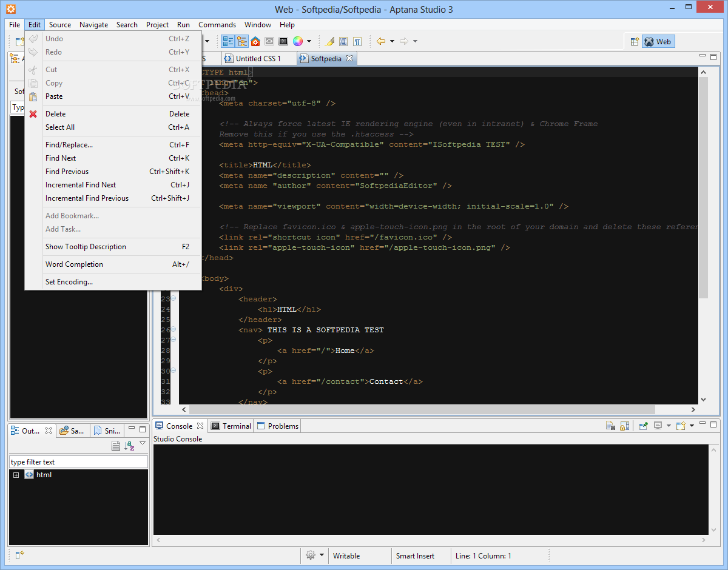
Task: Sort outline alphabetically with the a-z icon
Action: 129,446
